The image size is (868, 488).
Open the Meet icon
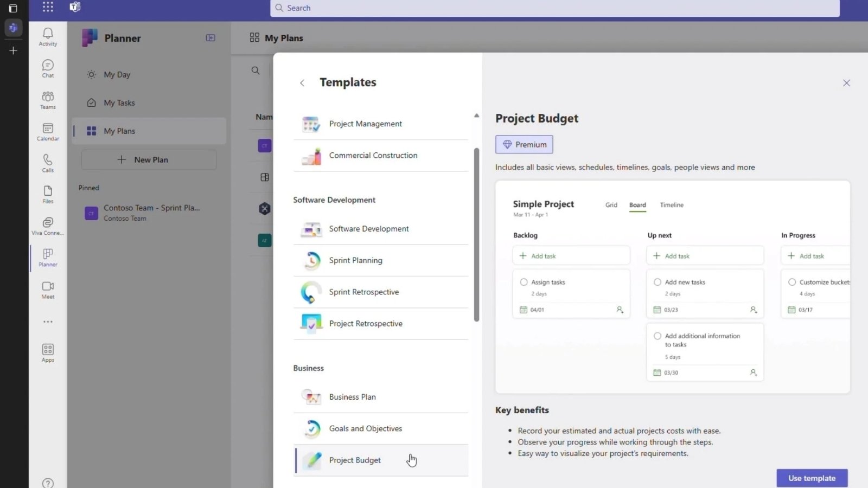click(x=48, y=290)
